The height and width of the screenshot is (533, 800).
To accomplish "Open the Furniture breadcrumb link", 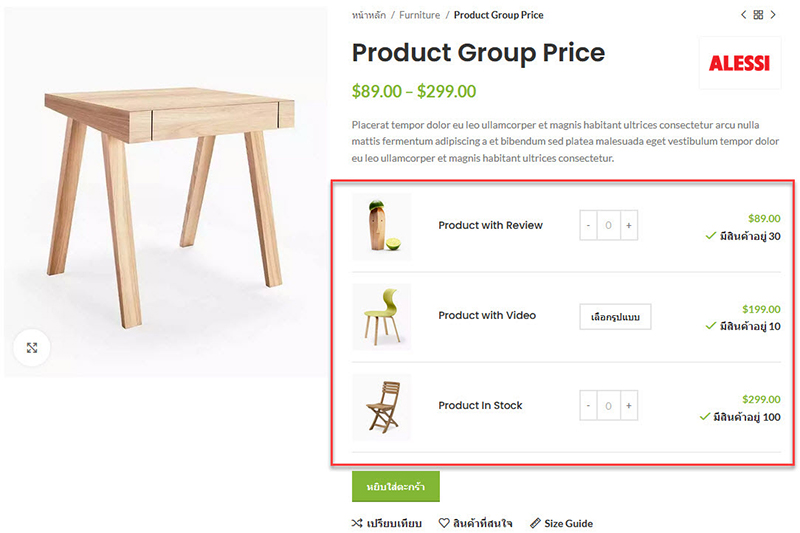I will coord(420,15).
